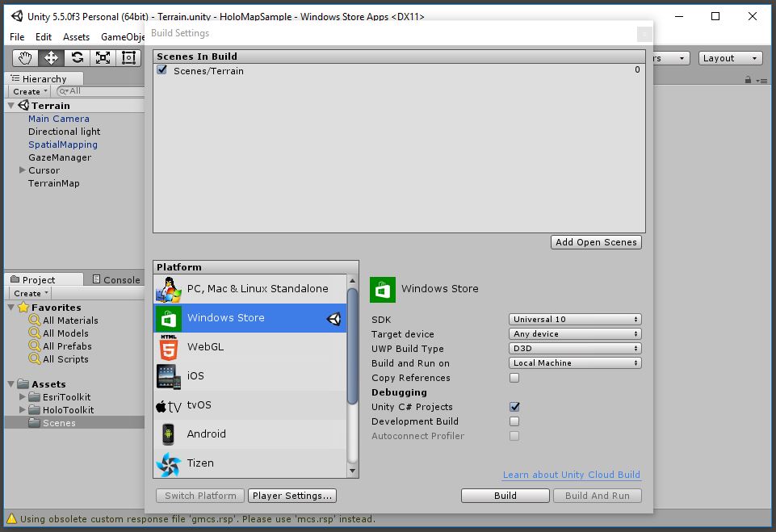This screenshot has width=776, height=532.
Task: Click the warning icon in status bar
Action: point(10,518)
